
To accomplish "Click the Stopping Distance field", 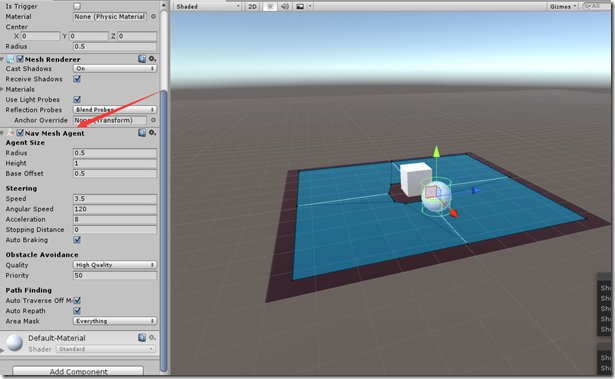I will click(x=115, y=230).
